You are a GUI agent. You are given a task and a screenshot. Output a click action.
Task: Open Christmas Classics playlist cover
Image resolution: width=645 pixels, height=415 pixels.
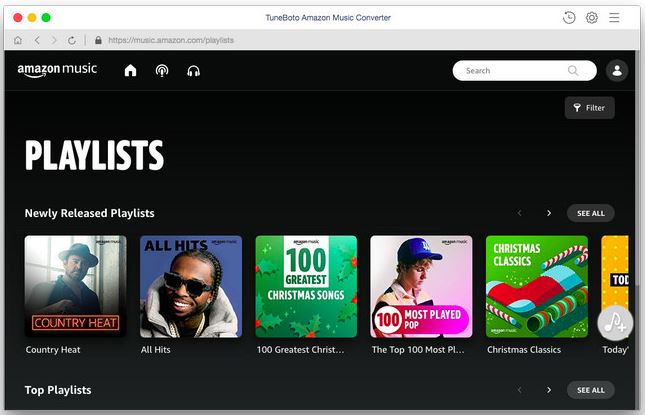[537, 286]
